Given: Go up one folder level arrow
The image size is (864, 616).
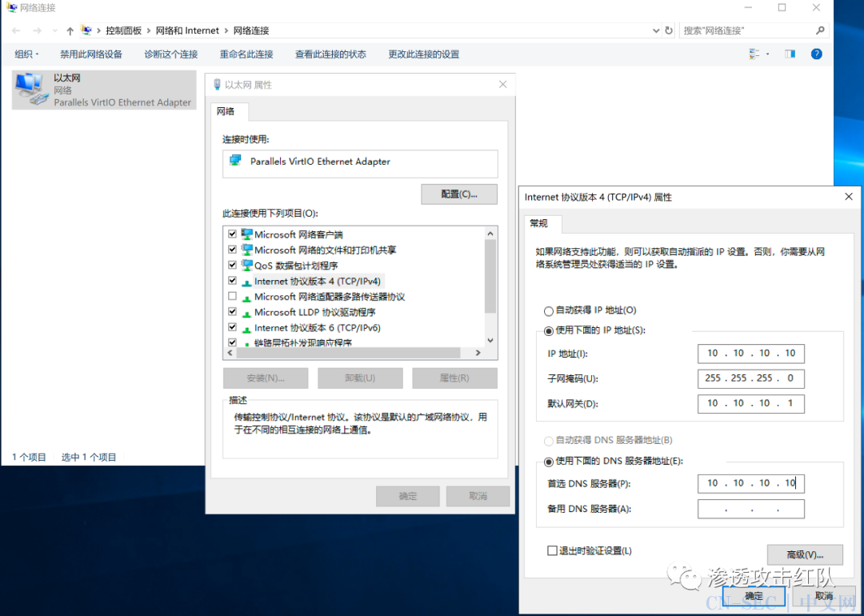Looking at the screenshot, I should [x=70, y=31].
